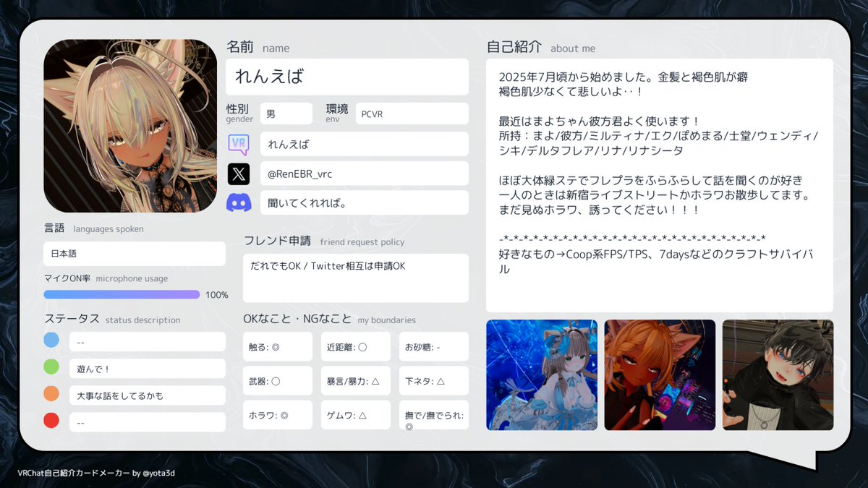Click the フレンド申請 heading

pos(324,241)
